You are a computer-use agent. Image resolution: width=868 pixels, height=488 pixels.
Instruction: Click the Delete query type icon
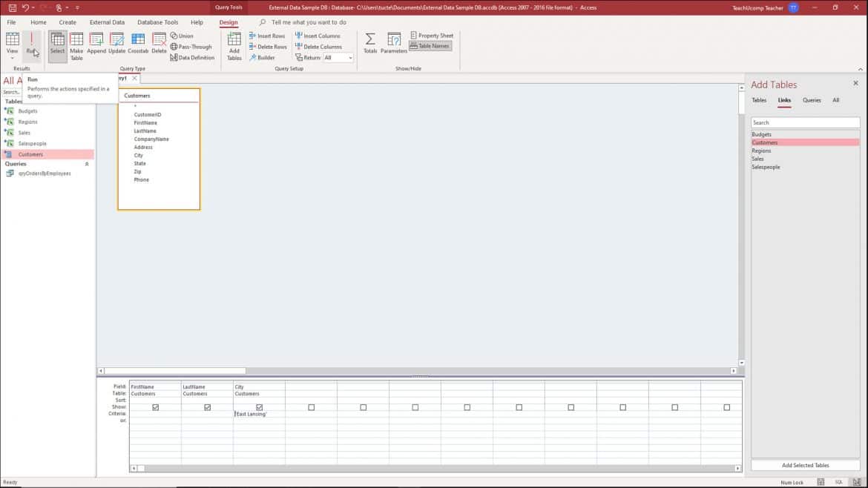coord(159,44)
